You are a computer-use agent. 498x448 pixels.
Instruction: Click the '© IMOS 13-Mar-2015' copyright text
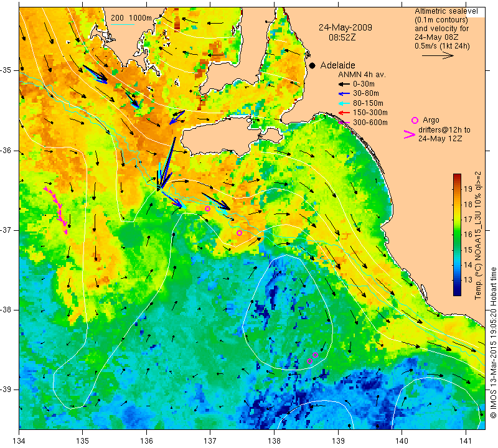493,380
